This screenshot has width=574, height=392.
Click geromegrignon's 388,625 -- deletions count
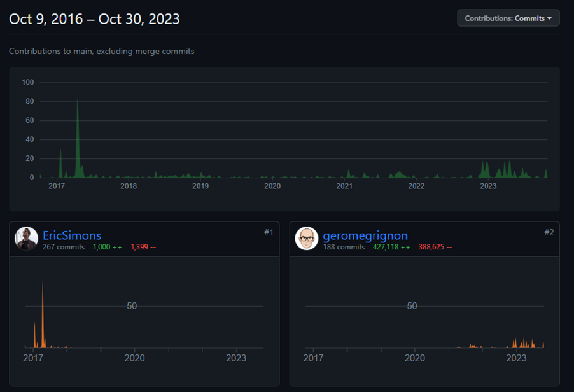[x=435, y=247]
